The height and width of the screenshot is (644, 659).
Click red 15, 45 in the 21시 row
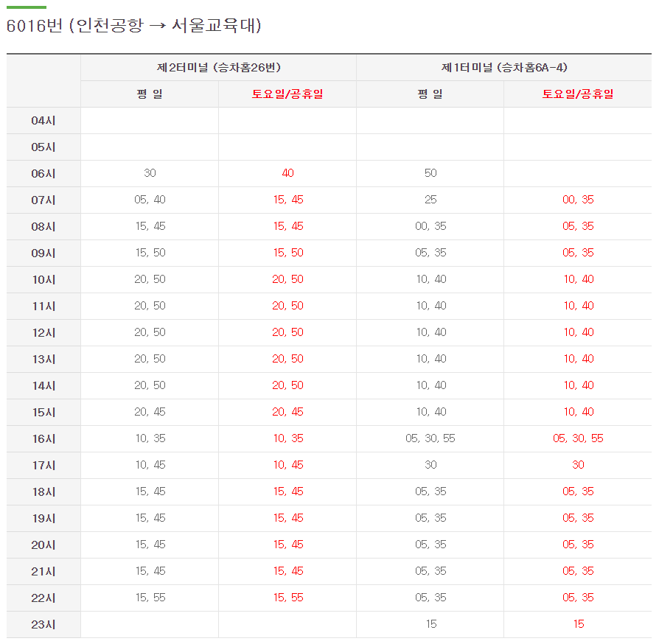[x=288, y=570]
